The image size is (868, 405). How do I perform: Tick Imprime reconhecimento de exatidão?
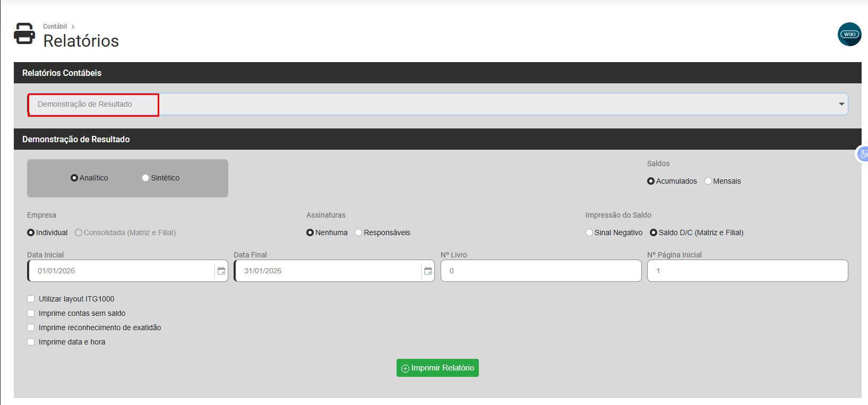[x=31, y=328]
